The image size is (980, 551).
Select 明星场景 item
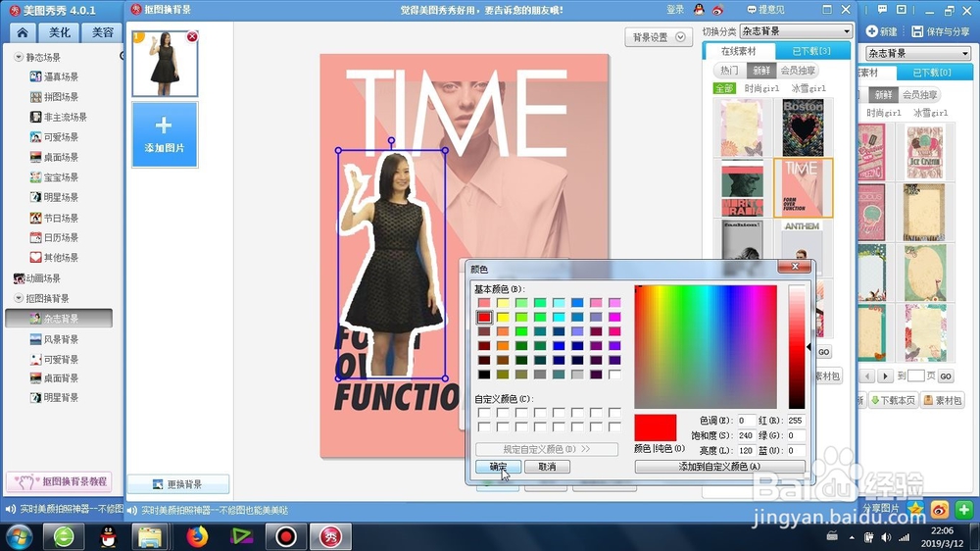click(x=54, y=197)
